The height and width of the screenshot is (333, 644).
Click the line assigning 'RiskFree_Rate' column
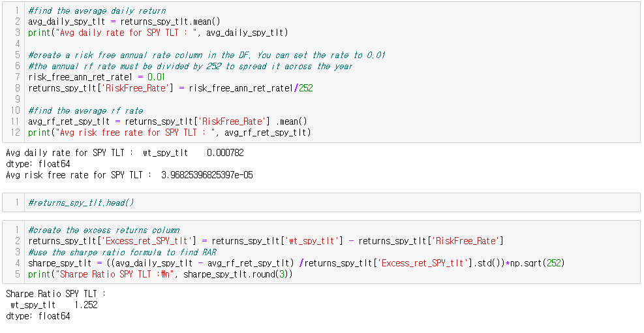(x=170, y=88)
